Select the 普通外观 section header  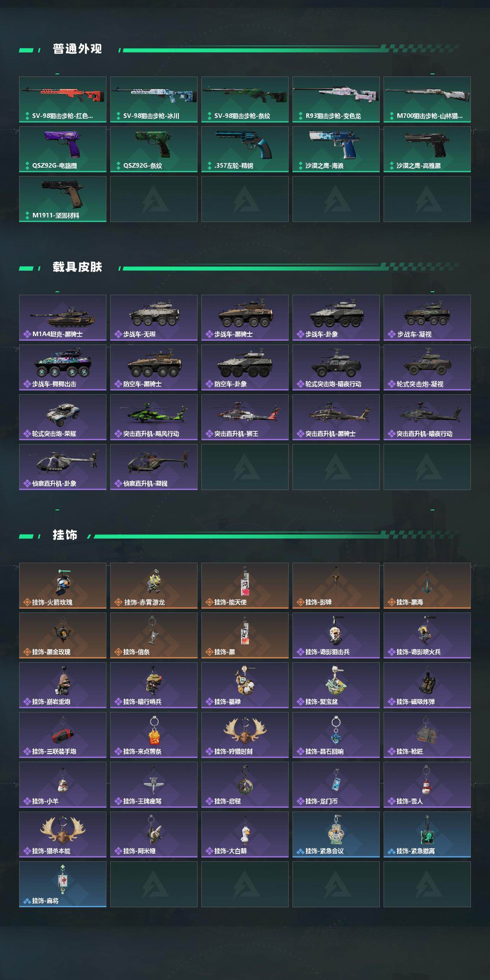point(77,49)
